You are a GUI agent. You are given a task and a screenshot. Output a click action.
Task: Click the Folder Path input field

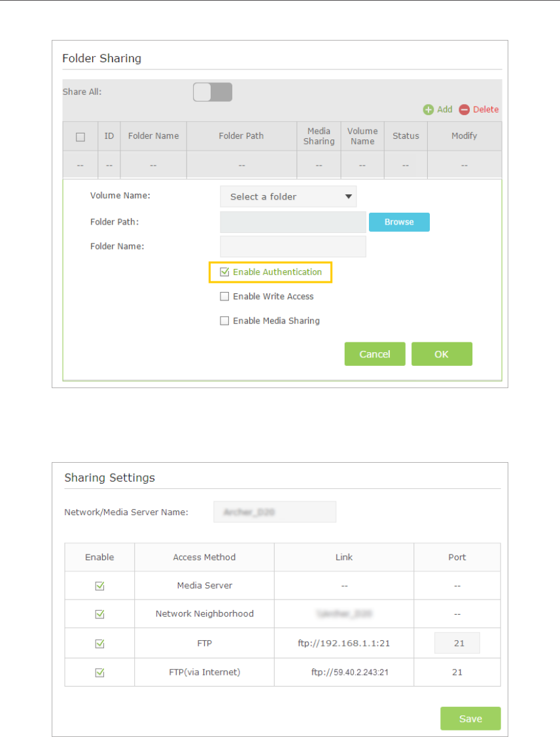[292, 222]
